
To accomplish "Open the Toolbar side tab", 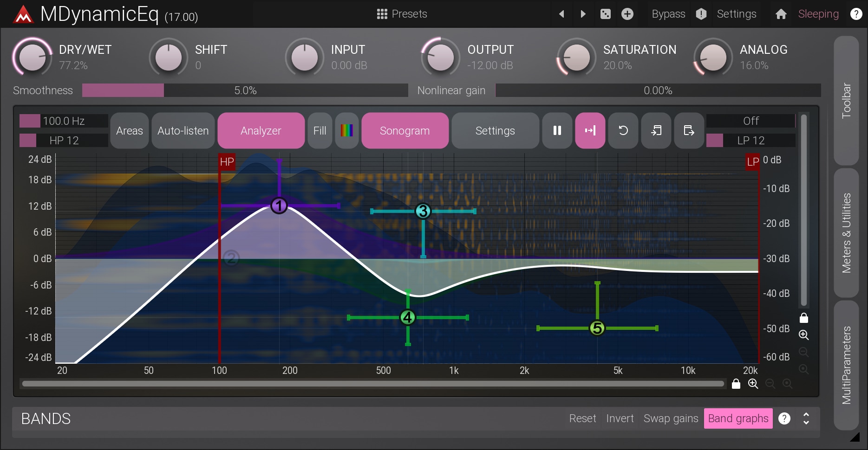I will [846, 101].
